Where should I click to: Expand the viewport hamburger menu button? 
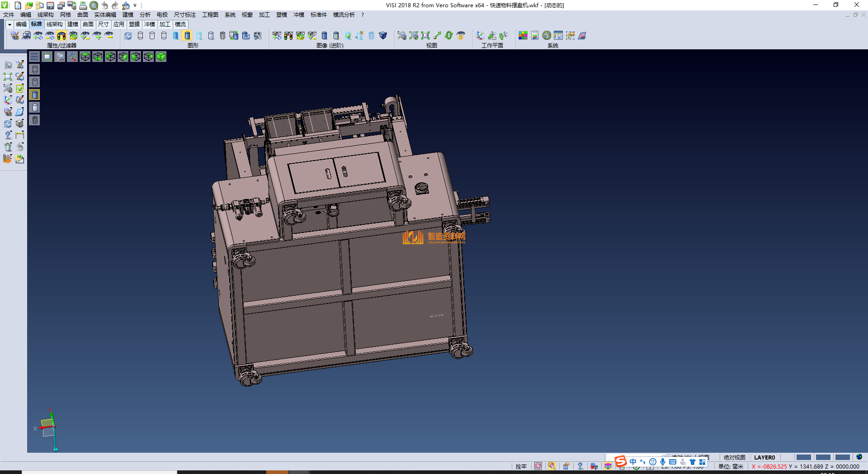click(34, 57)
